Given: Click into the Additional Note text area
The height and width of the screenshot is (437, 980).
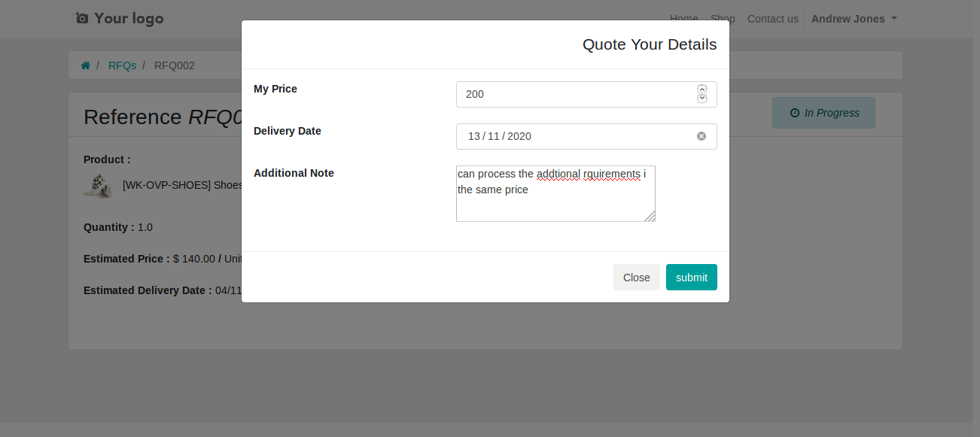Looking at the screenshot, I should click(x=555, y=203).
